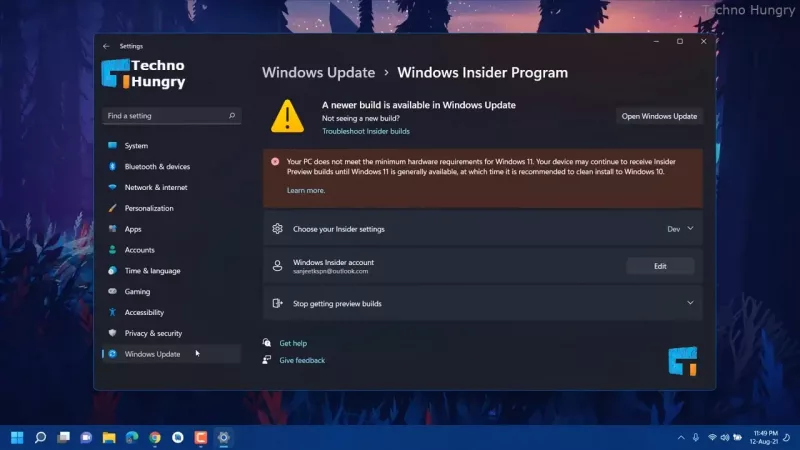The height and width of the screenshot is (450, 800).
Task: Click the Get help headset icon
Action: pyautogui.click(x=266, y=343)
